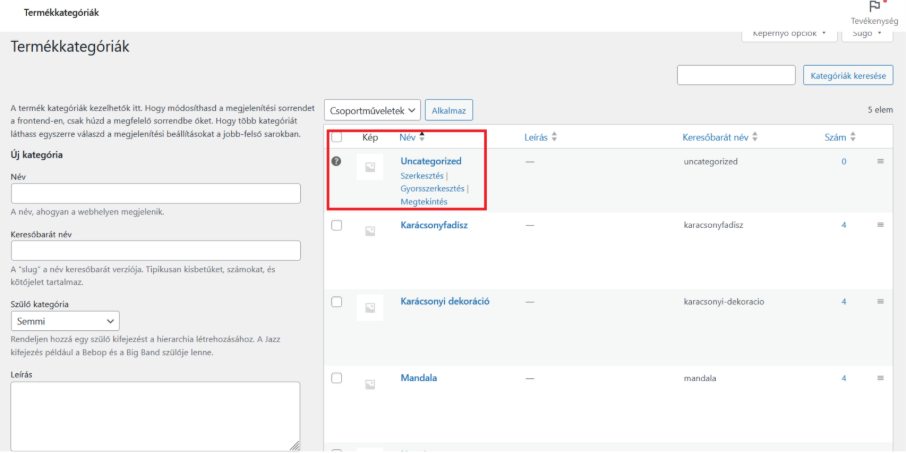Click the Karácsonyfadísz placeholder image thumbnail

[x=369, y=231]
